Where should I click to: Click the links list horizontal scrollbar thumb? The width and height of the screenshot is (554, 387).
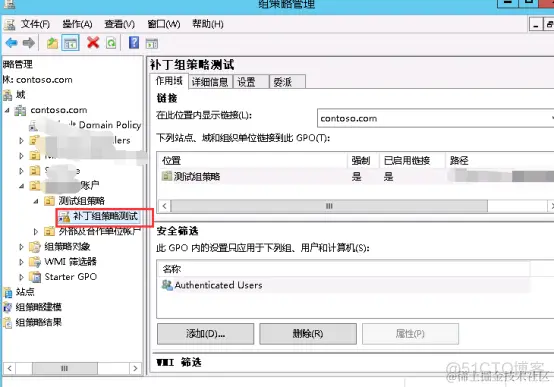(x=329, y=206)
